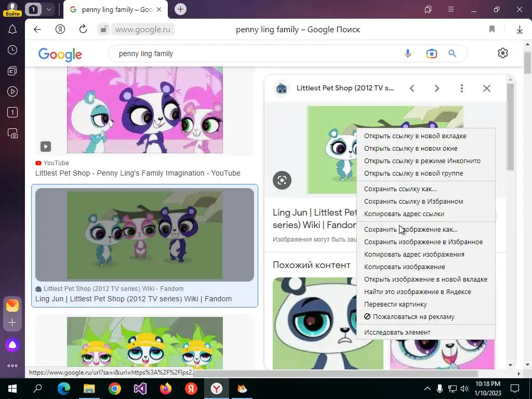
Task: Click the www.google.ru address box
Action: point(143,30)
